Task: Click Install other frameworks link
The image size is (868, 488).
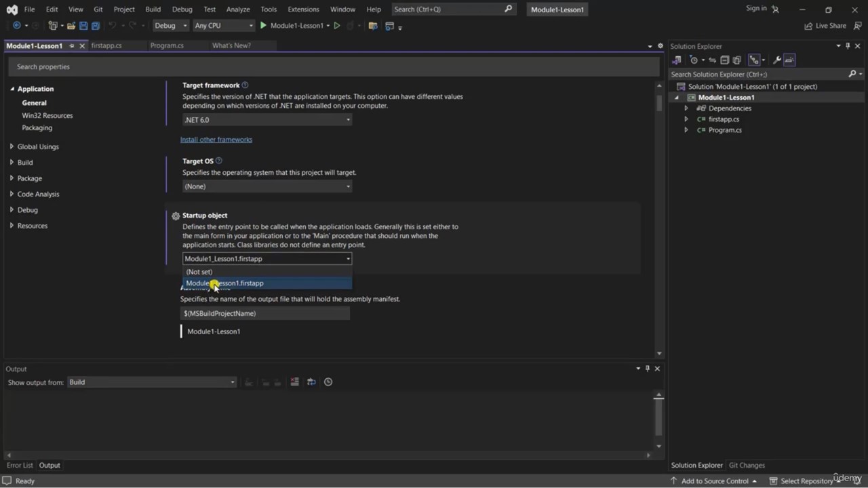Action: pos(216,140)
